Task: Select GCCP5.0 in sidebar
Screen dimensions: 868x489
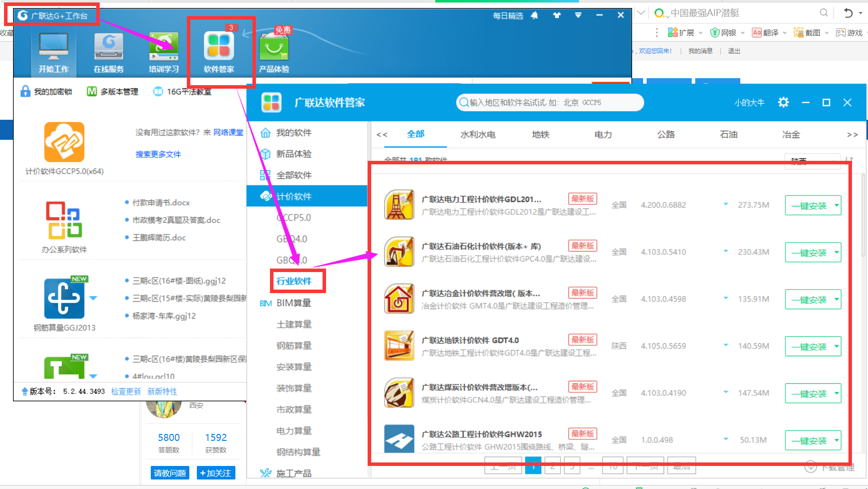Action: coord(294,217)
